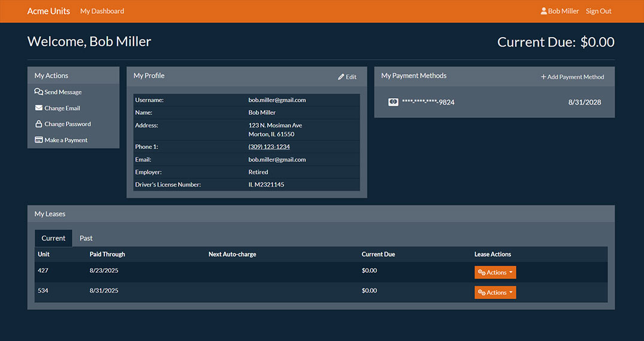Click the $0.00 due amount for unit 534
This screenshot has height=341, width=644.
click(x=369, y=291)
